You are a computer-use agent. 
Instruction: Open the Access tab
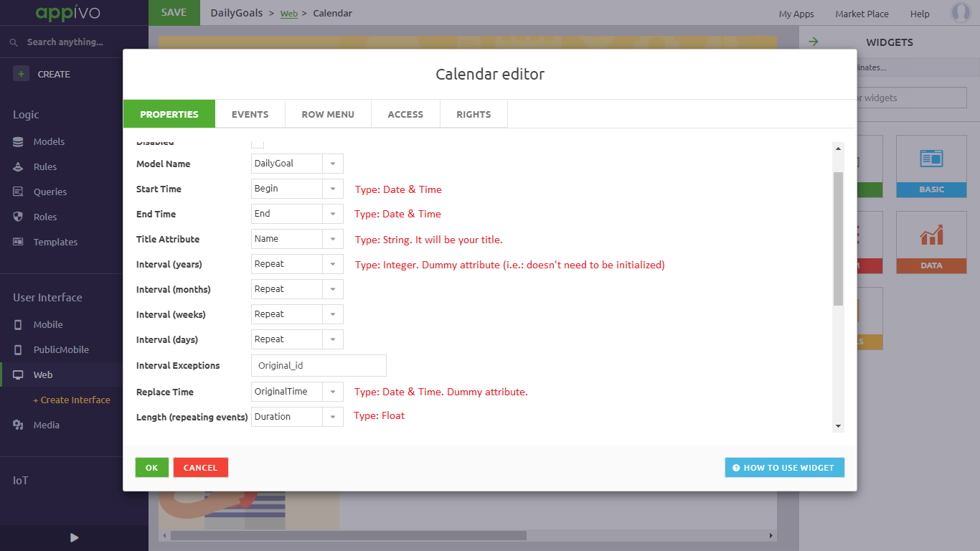405,113
